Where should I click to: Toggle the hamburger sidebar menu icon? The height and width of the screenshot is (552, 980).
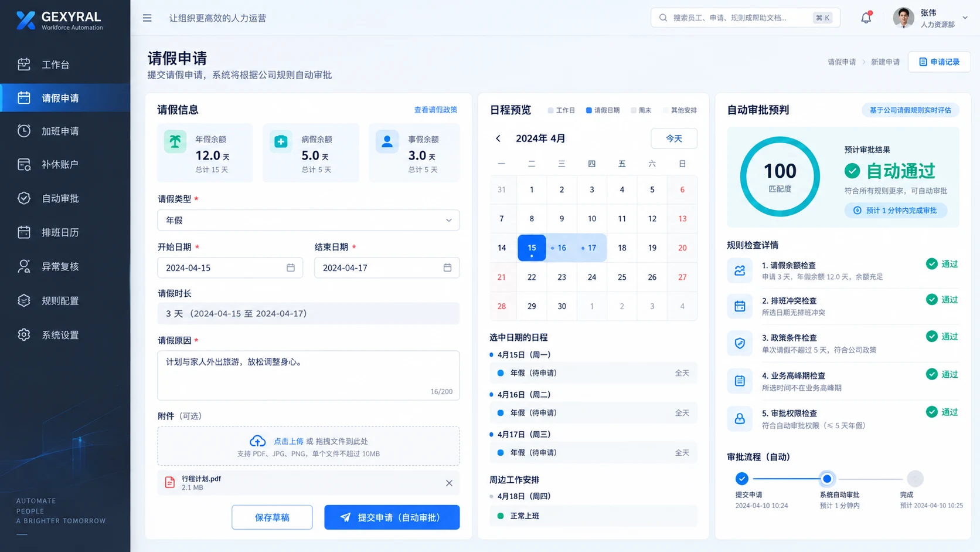pos(147,18)
